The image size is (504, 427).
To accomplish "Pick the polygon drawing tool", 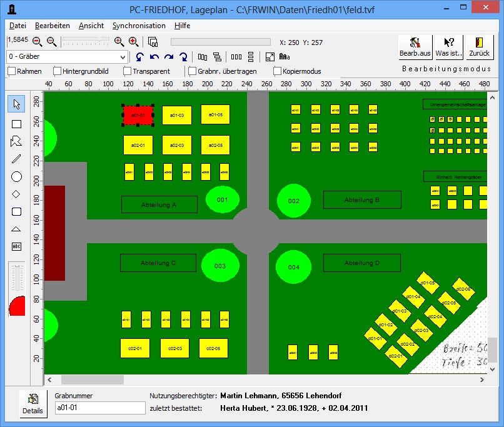I will tap(17, 141).
